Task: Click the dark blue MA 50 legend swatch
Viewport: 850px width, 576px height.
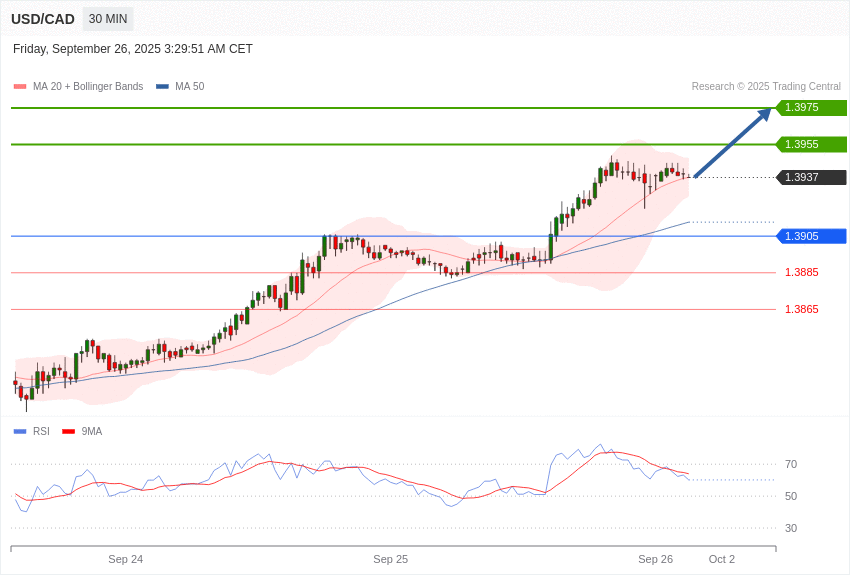Action: pyautogui.click(x=162, y=87)
